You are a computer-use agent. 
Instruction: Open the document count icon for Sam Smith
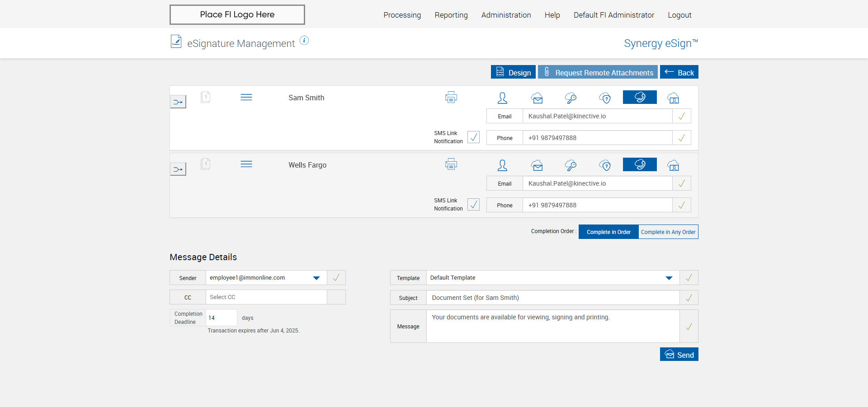point(206,97)
